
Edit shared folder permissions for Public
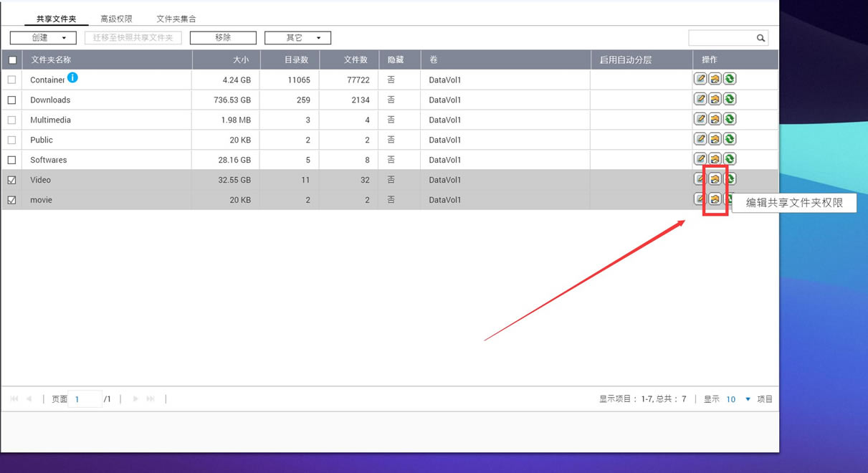[x=715, y=139]
